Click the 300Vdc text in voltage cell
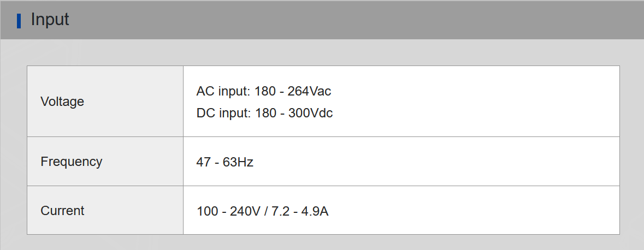Screen dimensions: 644x250 310,113
